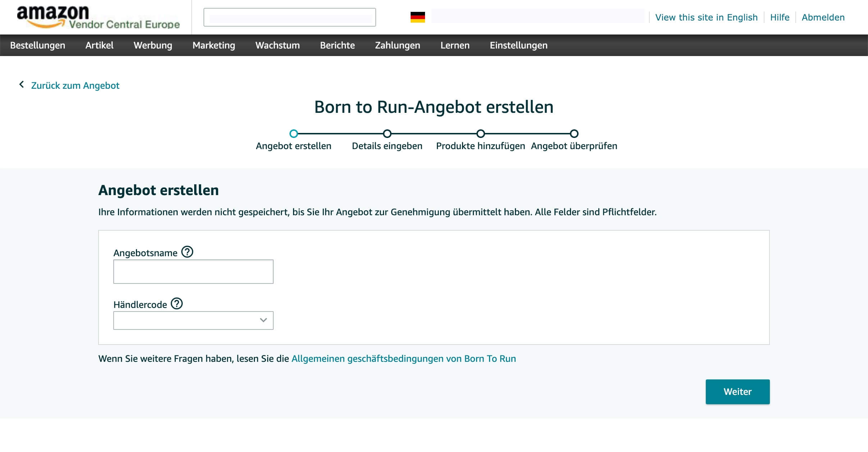
Task: Open the Händlercode dropdown
Action: (193, 320)
